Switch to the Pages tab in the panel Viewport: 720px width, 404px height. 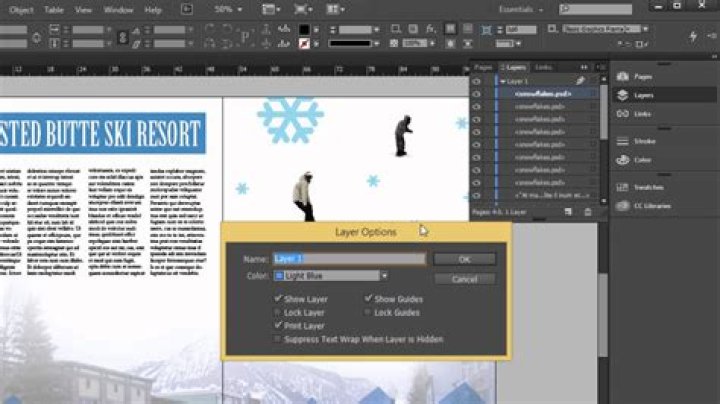click(x=483, y=67)
